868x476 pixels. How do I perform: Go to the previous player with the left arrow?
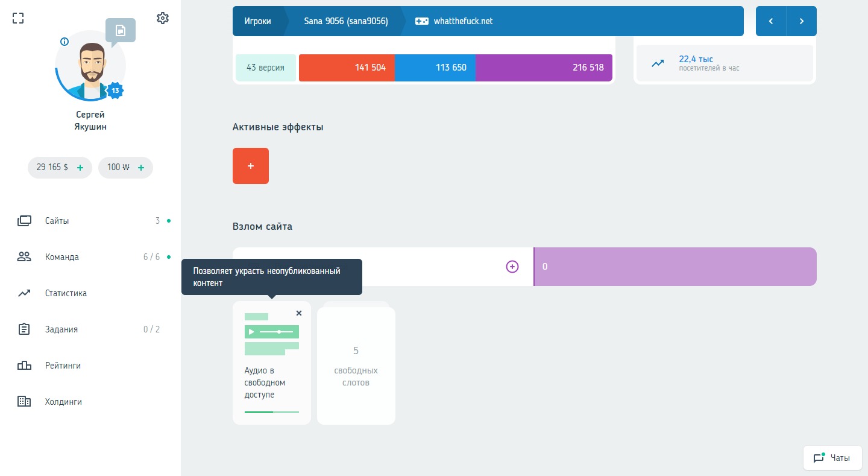coord(771,21)
